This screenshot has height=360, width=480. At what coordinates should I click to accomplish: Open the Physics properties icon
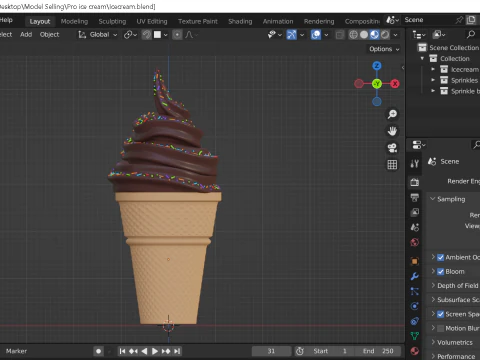(x=415, y=306)
